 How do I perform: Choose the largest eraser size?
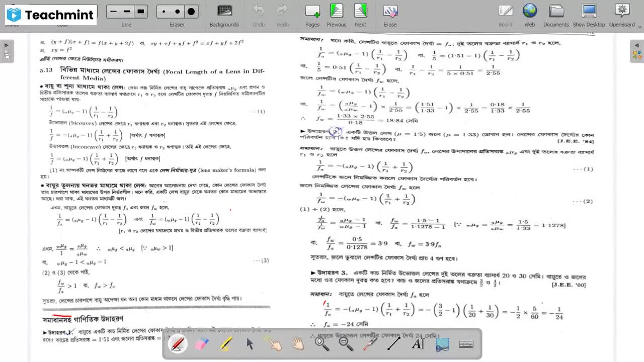tap(191, 11)
